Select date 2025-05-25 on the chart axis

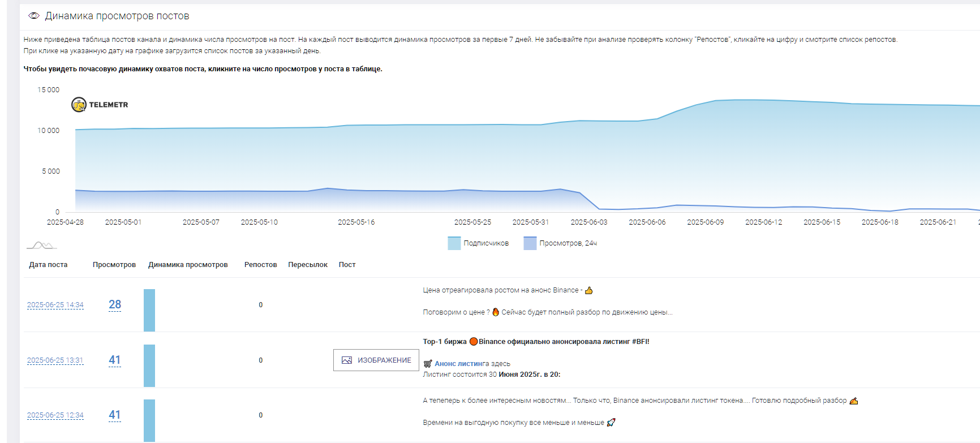(472, 222)
